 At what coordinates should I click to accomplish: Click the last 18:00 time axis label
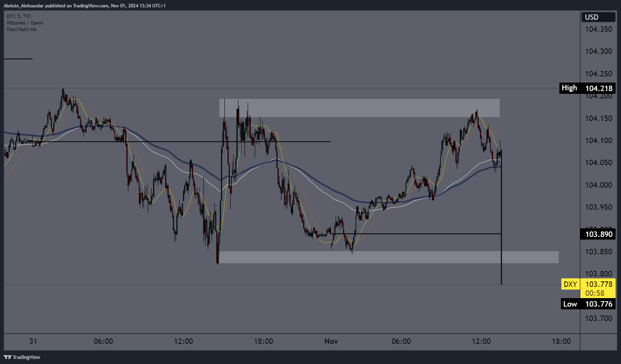pos(561,341)
